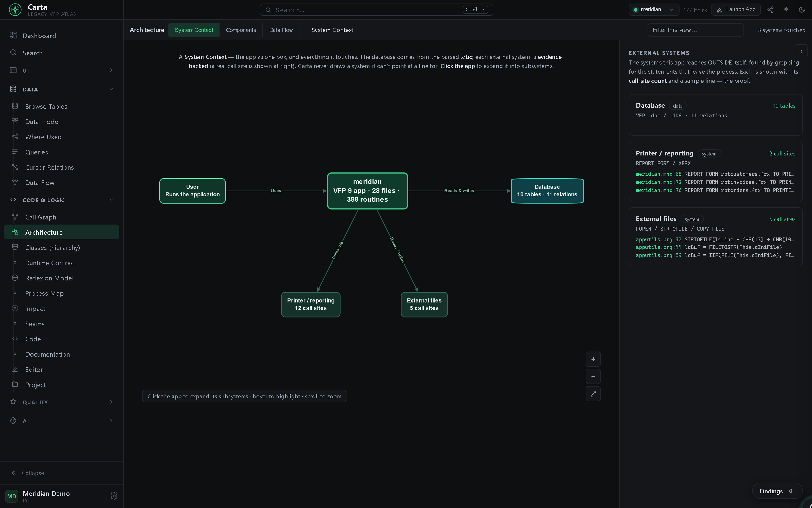812x508 pixels.
Task: Open Documentation in sidebar
Action: 61,354
